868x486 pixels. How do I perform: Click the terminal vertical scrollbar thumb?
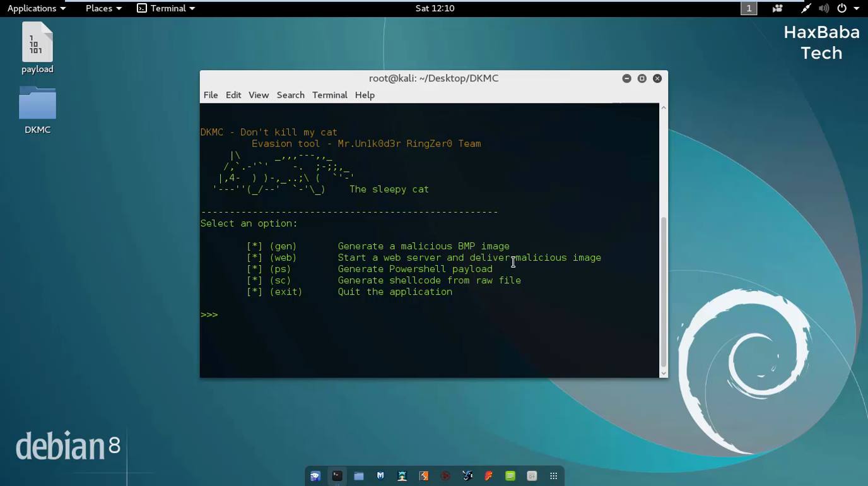tap(664, 292)
